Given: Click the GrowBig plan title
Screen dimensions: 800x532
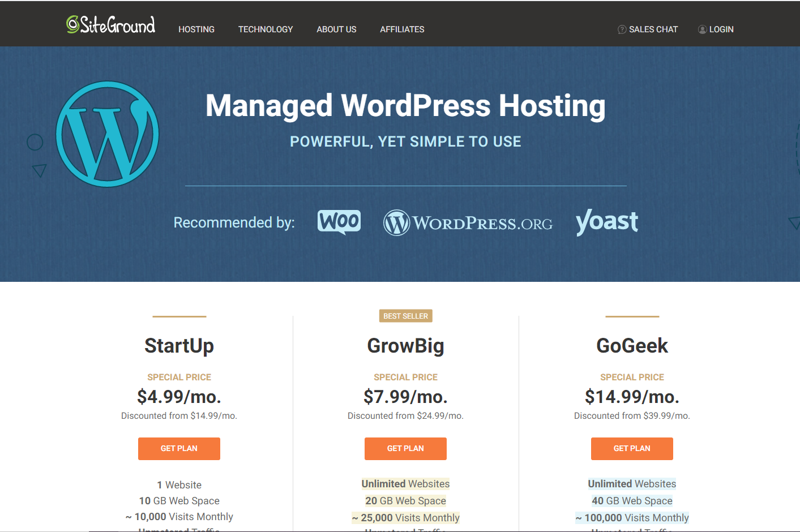Looking at the screenshot, I should (405, 346).
